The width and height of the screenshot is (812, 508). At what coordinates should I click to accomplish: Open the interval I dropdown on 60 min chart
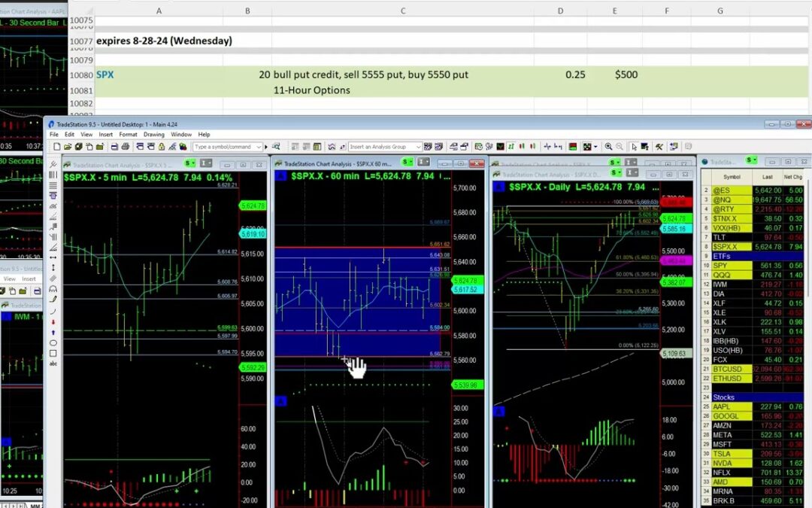pyautogui.click(x=423, y=163)
